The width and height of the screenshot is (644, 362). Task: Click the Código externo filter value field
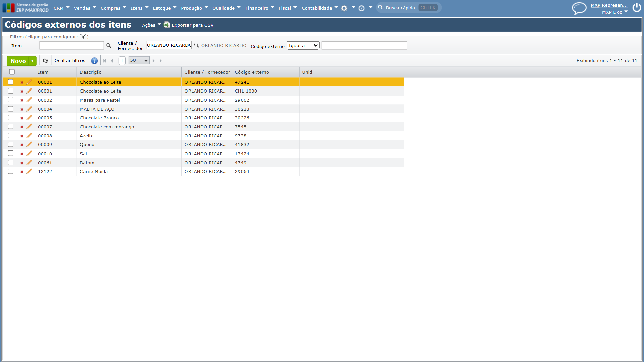pos(364,45)
